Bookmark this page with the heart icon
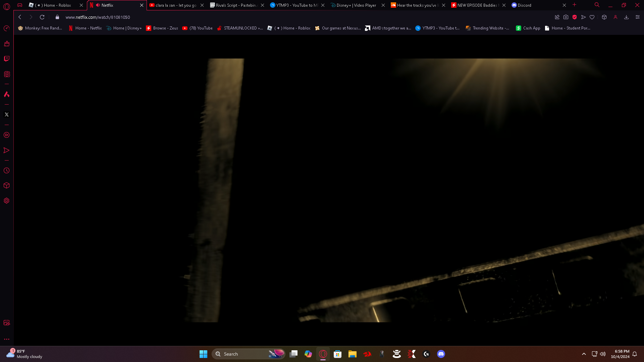 pyautogui.click(x=592, y=17)
